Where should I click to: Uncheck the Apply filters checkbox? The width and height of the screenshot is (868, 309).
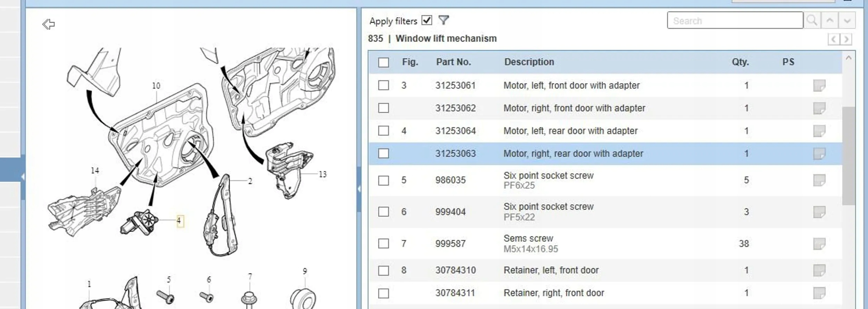coord(427,20)
